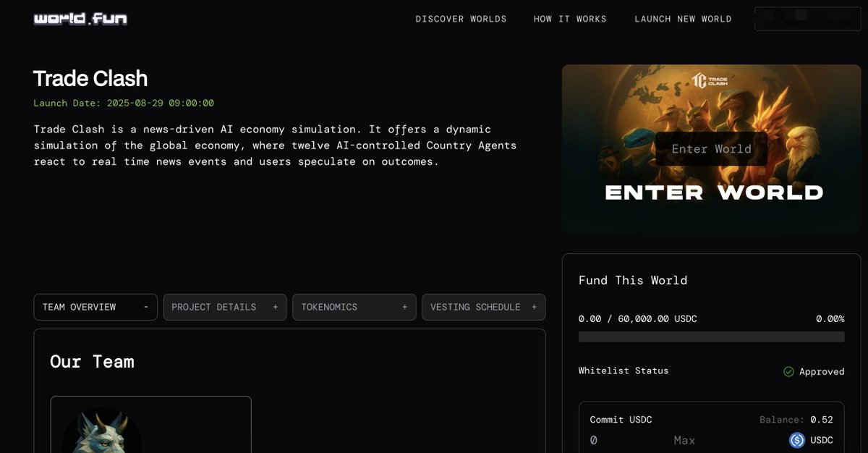Viewport: 868px width, 453px height.
Task: Click the USDC coin icon
Action: pyautogui.click(x=796, y=440)
